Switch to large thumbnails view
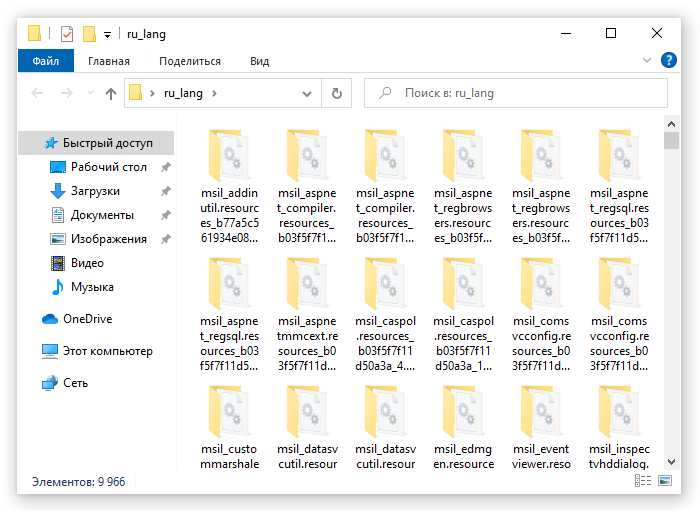 (665, 481)
